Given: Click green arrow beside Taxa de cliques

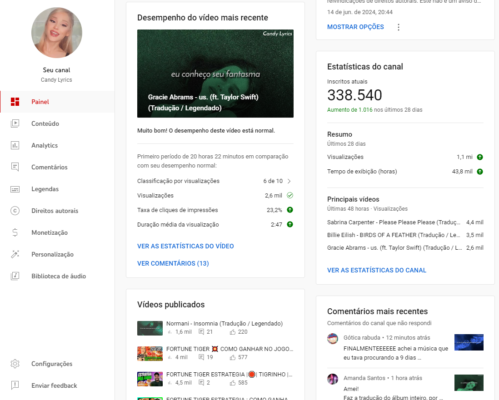Looking at the screenshot, I should pyautogui.click(x=290, y=210).
